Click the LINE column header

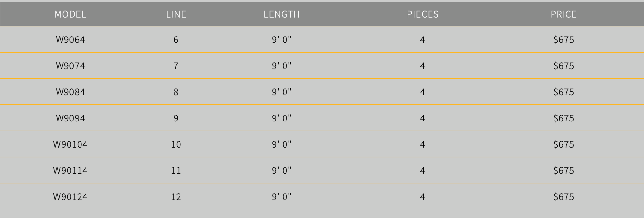coord(176,14)
